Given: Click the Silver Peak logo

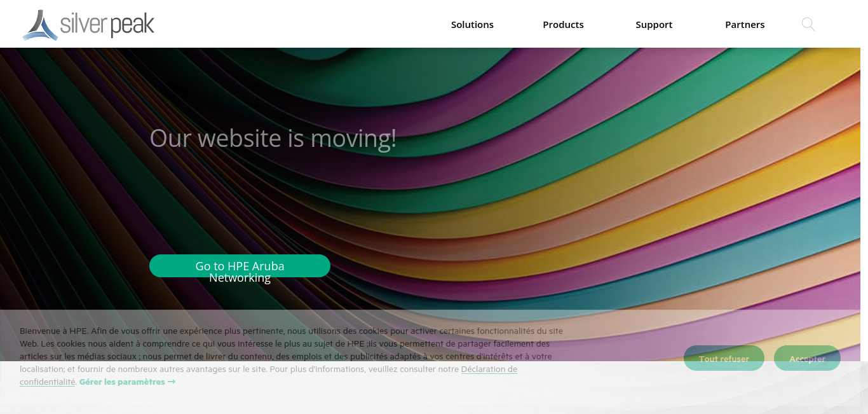Looking at the screenshot, I should (88, 25).
